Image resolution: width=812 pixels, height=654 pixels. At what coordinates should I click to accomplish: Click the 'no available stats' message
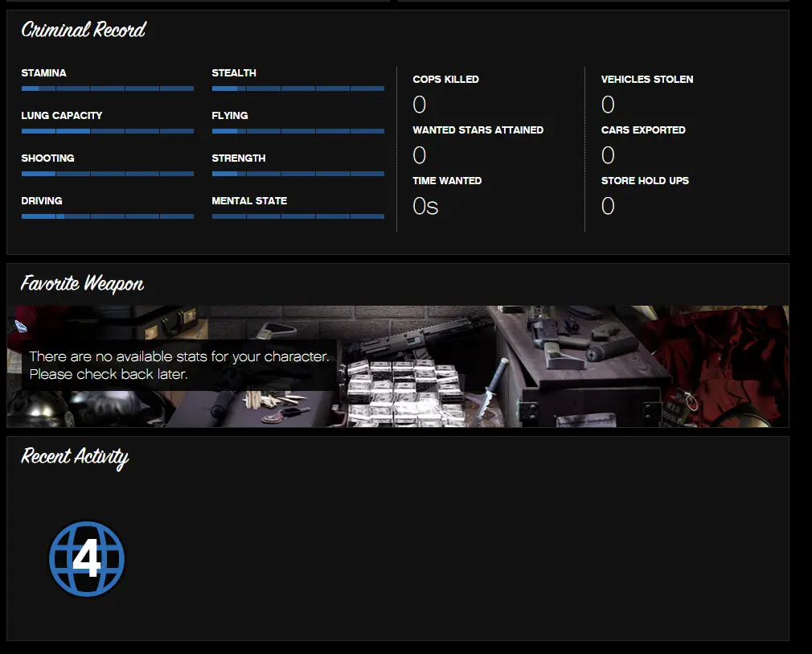coord(179,365)
